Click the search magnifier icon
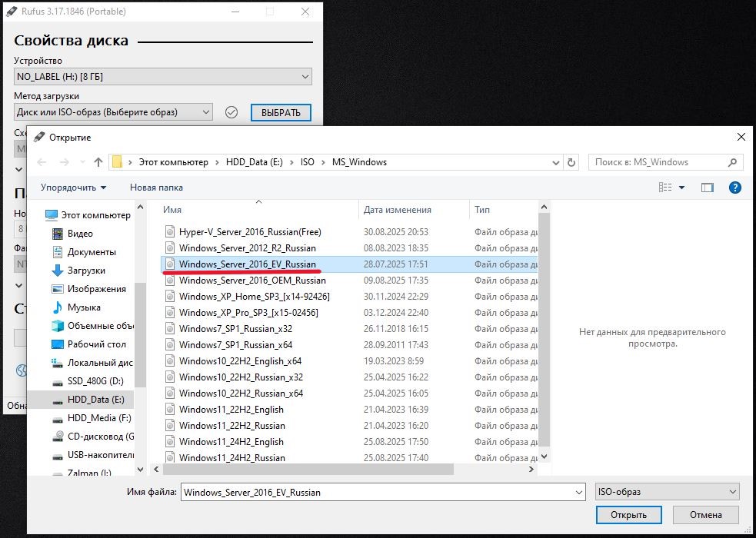The width and height of the screenshot is (756, 538). pos(732,162)
